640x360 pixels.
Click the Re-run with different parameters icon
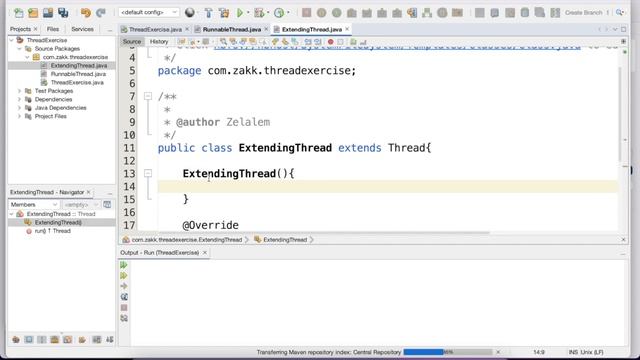(x=124, y=276)
